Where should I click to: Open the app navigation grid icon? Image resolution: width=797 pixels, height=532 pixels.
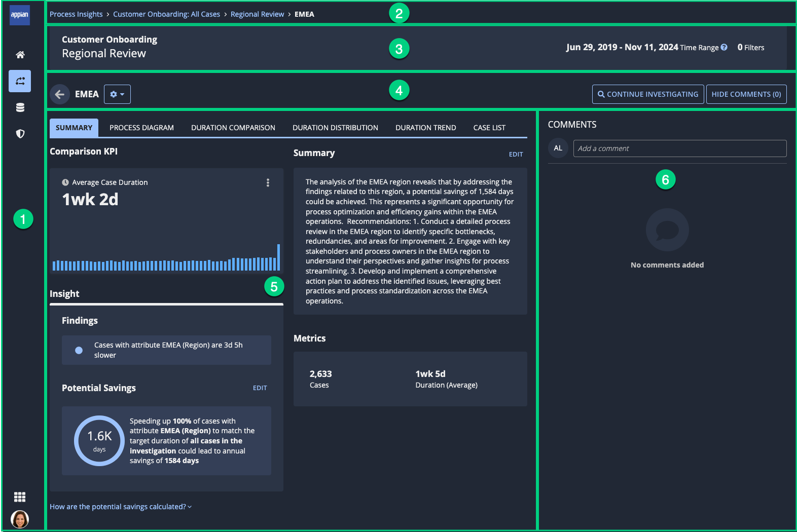(x=20, y=497)
